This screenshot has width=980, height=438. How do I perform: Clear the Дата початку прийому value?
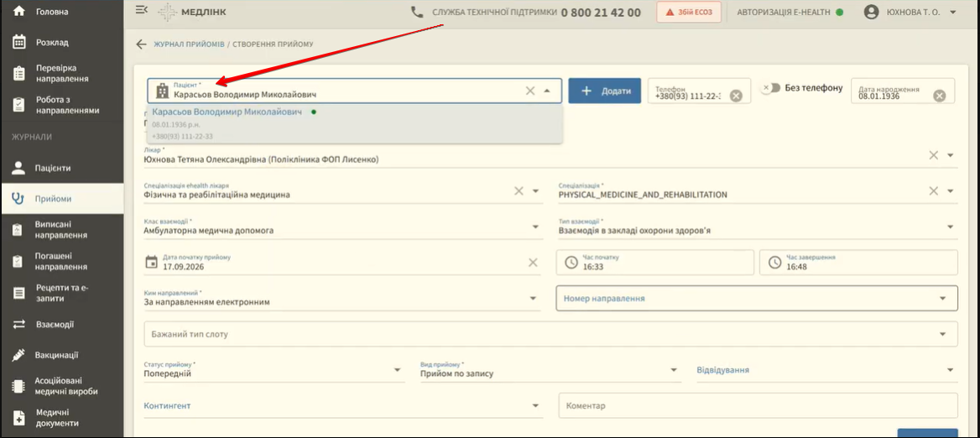tap(533, 263)
